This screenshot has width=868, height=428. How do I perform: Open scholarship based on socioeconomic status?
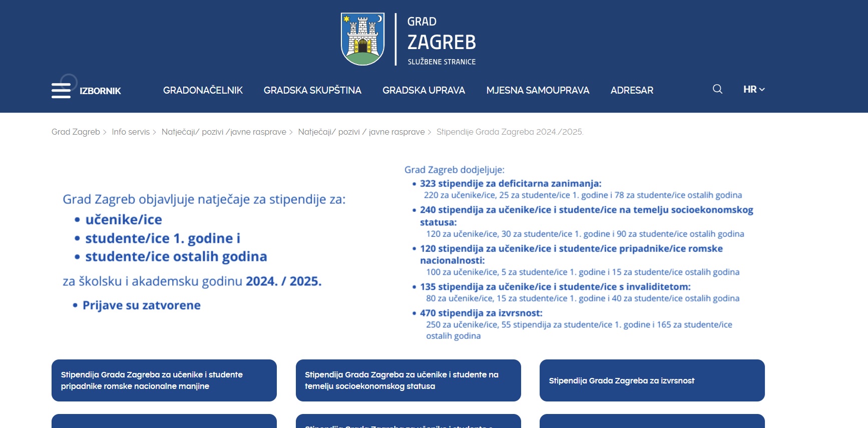click(408, 380)
